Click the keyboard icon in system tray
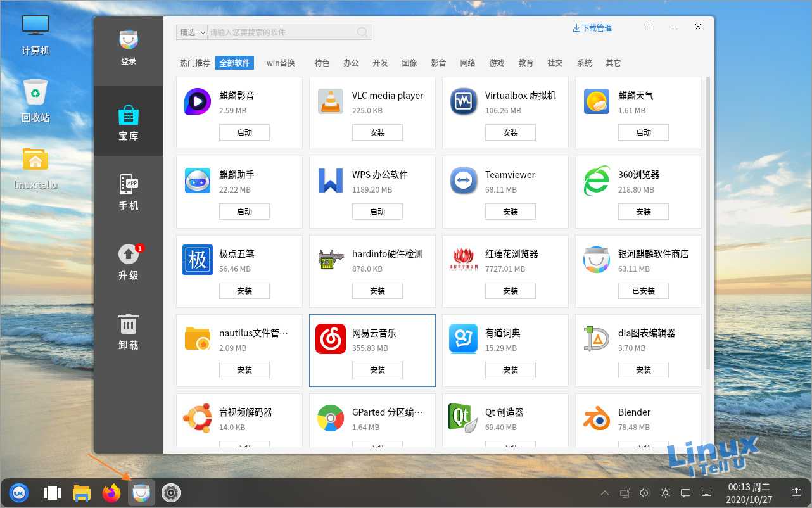Image resolution: width=812 pixels, height=508 pixels. (x=707, y=493)
